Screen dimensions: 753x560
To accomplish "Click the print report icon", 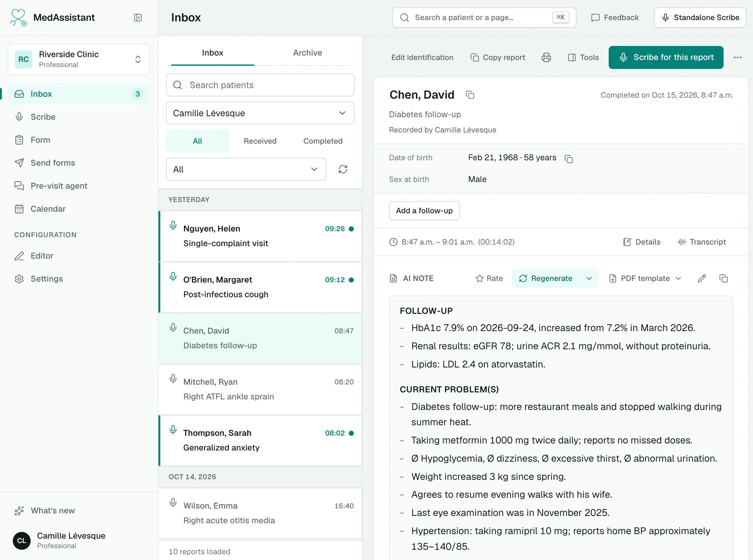I will (546, 57).
